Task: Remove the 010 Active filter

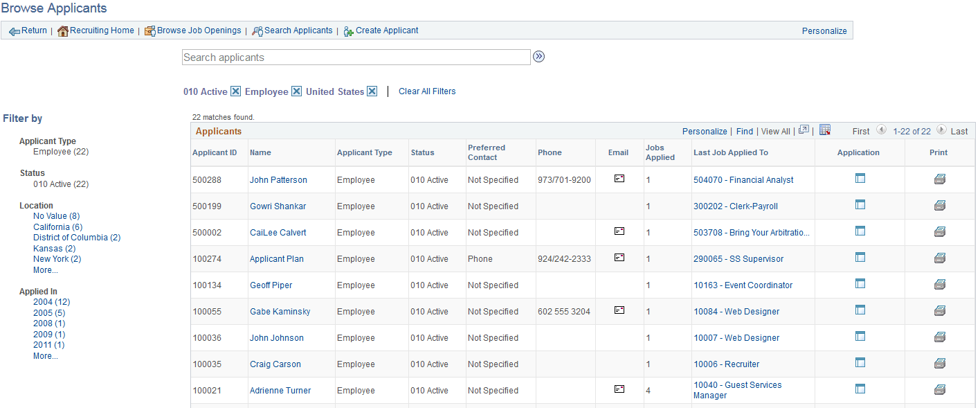Action: pyautogui.click(x=235, y=91)
